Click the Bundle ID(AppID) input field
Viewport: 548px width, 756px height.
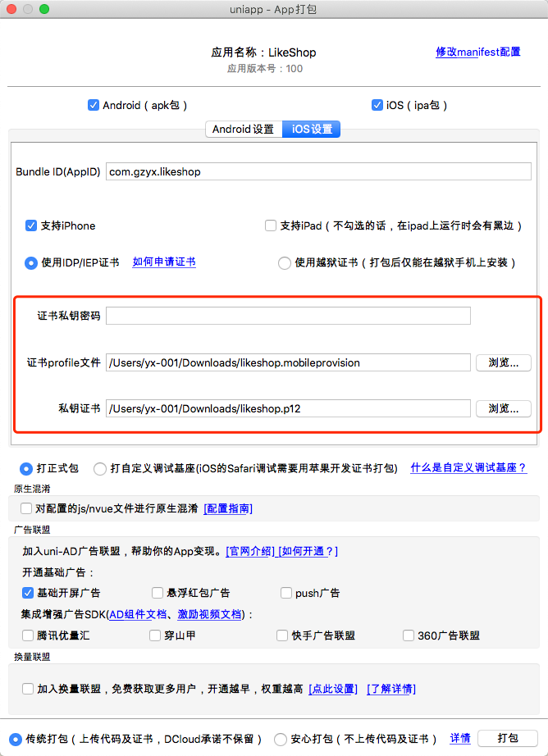(318, 171)
